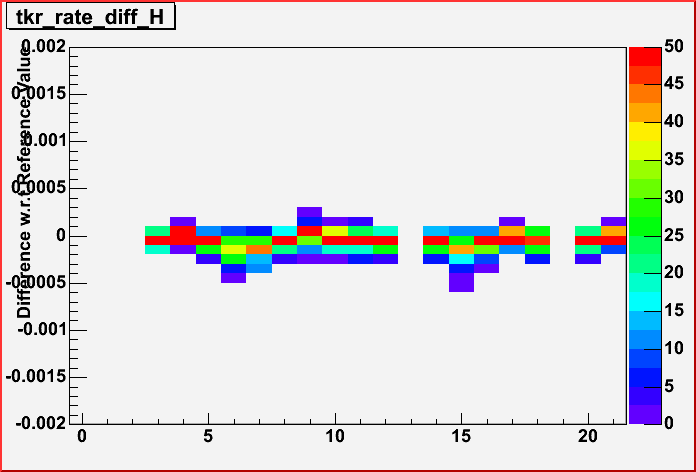This screenshot has height=472, width=696.
Task: Click the x-axis tick label 0
Action: [x=81, y=436]
